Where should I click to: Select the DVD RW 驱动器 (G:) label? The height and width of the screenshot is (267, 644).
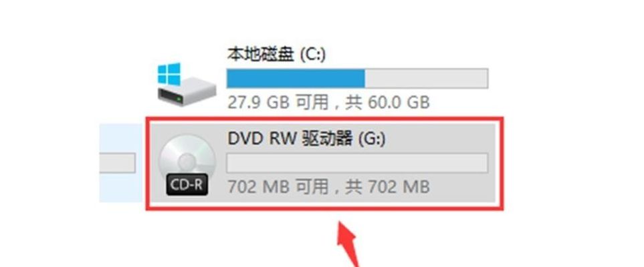tap(306, 139)
